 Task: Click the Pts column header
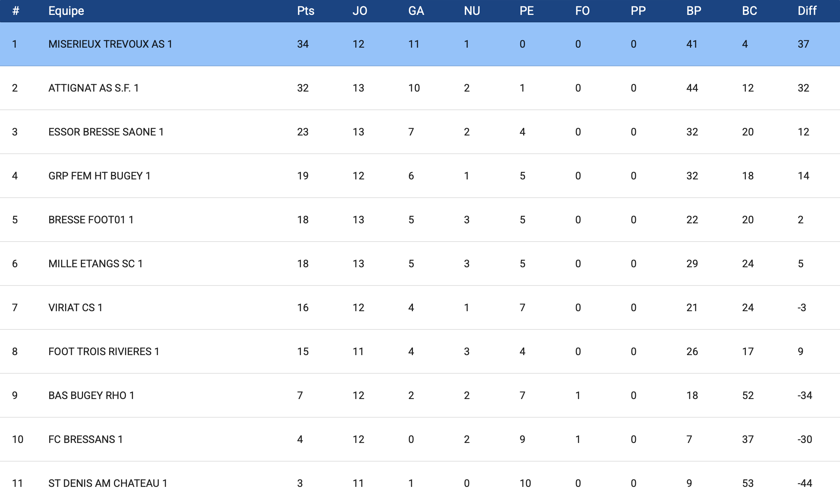(305, 11)
